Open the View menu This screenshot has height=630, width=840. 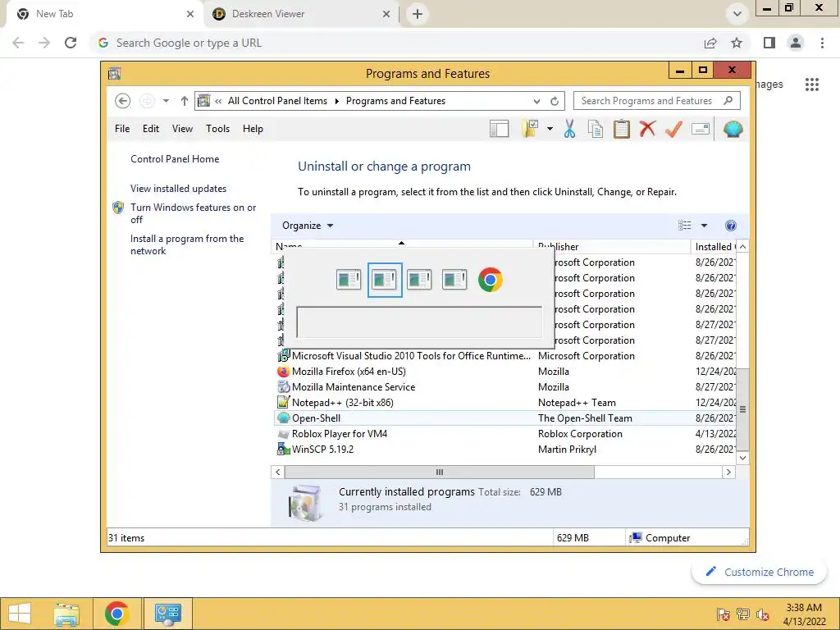click(x=182, y=129)
